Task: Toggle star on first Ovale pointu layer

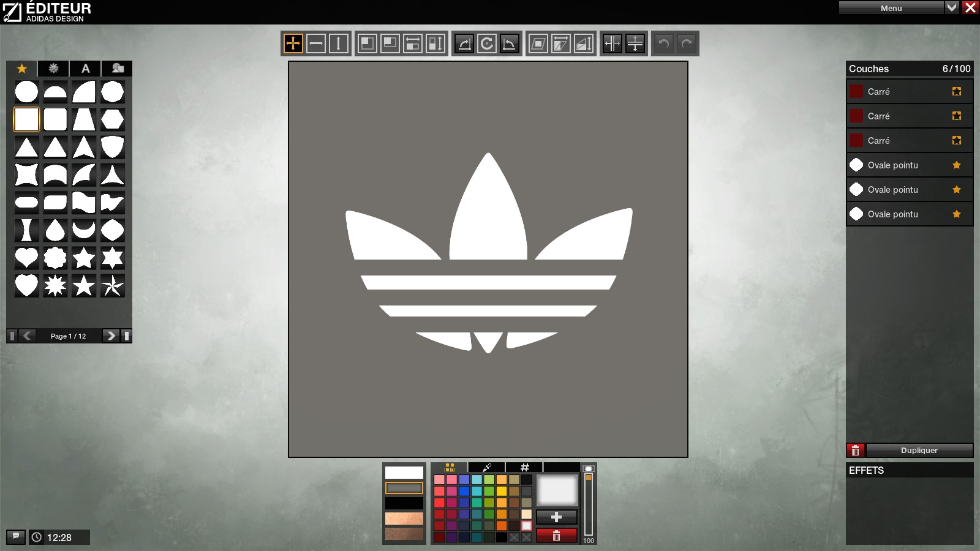Action: tap(957, 165)
